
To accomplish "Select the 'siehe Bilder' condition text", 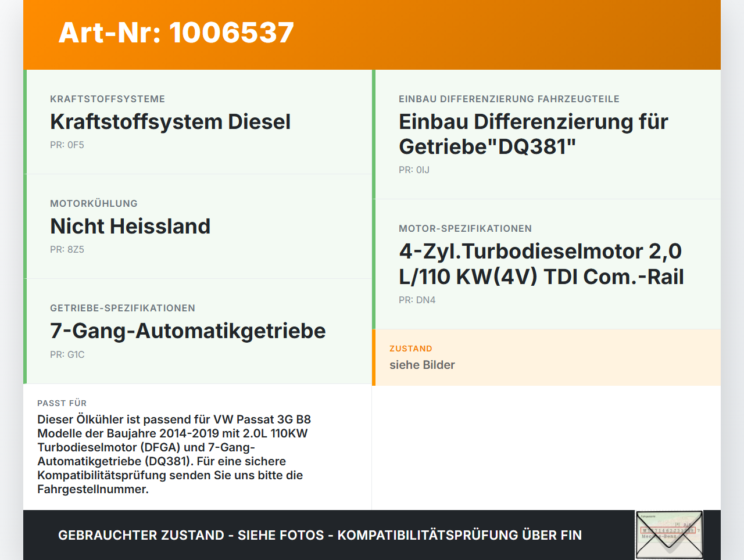I will [422, 365].
